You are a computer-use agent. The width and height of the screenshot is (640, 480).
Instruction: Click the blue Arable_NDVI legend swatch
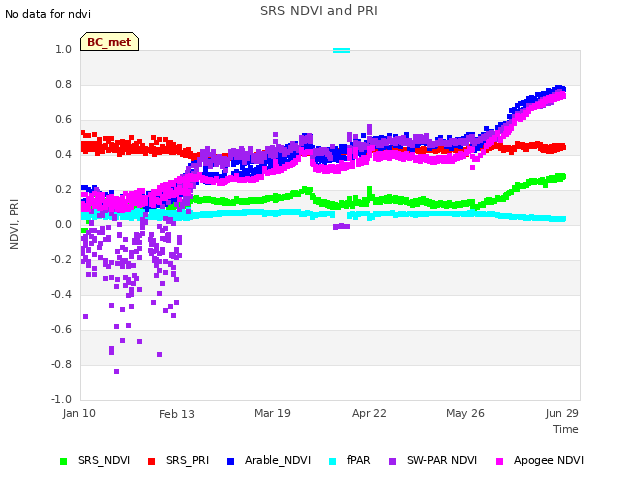(230, 461)
